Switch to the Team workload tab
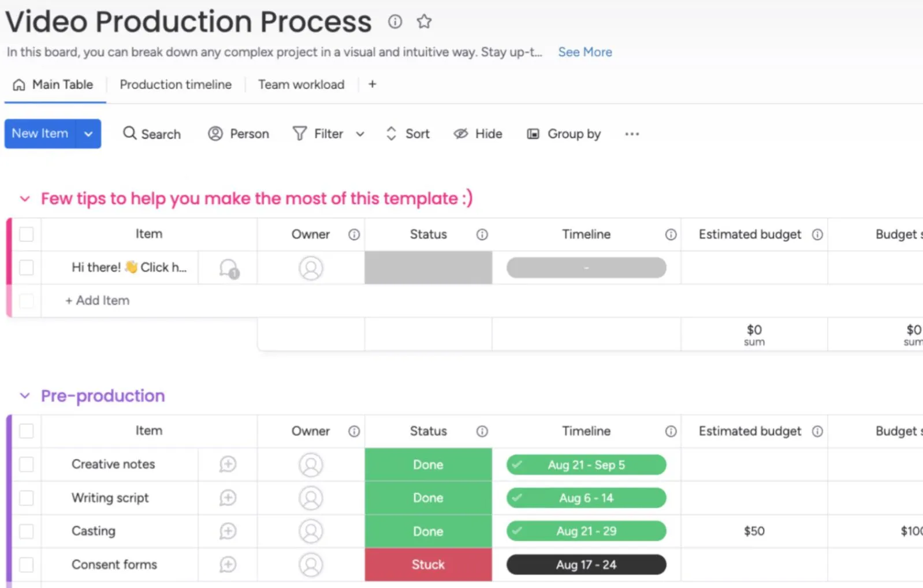 tap(301, 85)
